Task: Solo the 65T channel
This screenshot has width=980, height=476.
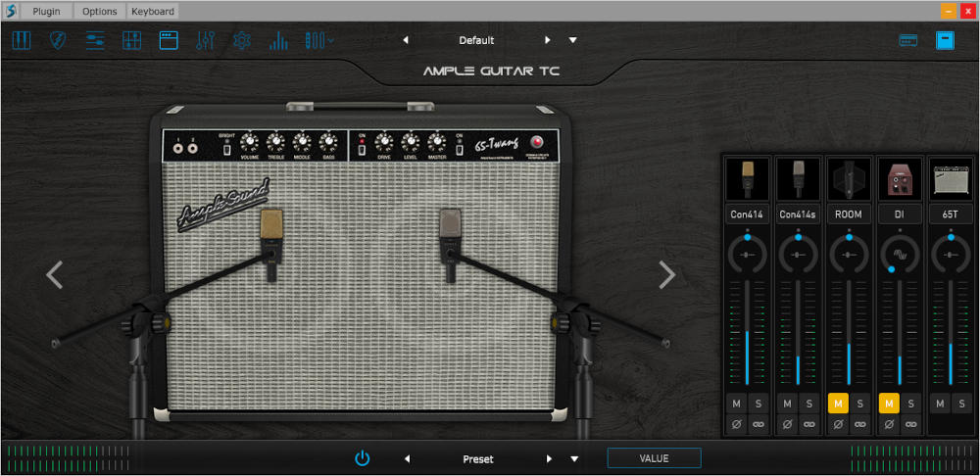Action: 962,404
